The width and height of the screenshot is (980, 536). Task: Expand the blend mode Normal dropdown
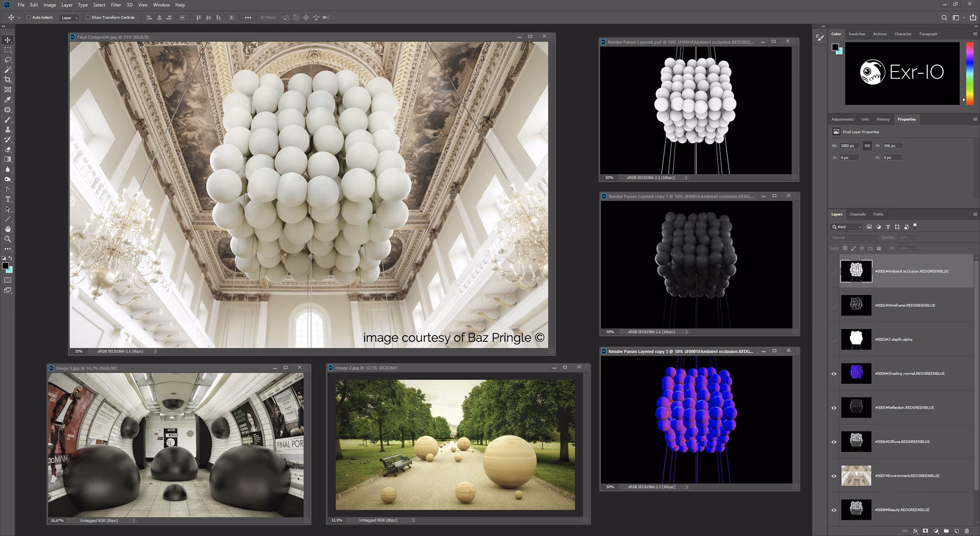[x=854, y=238]
